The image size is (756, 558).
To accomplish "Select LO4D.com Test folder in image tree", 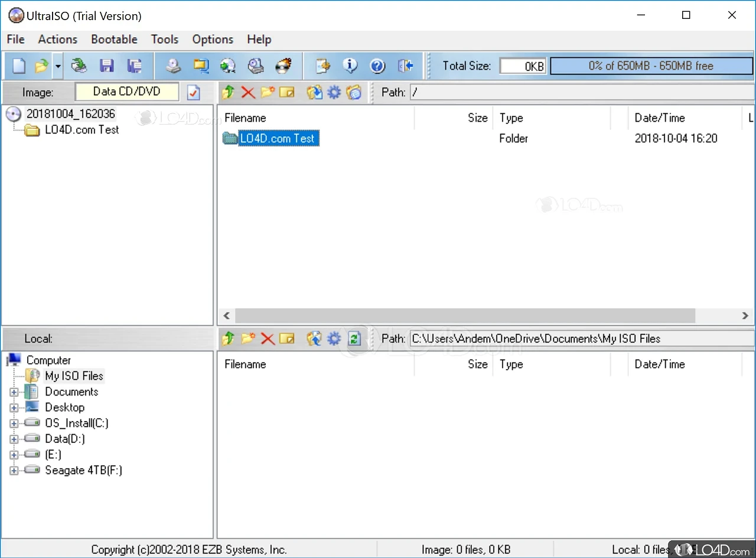I will pos(82,130).
